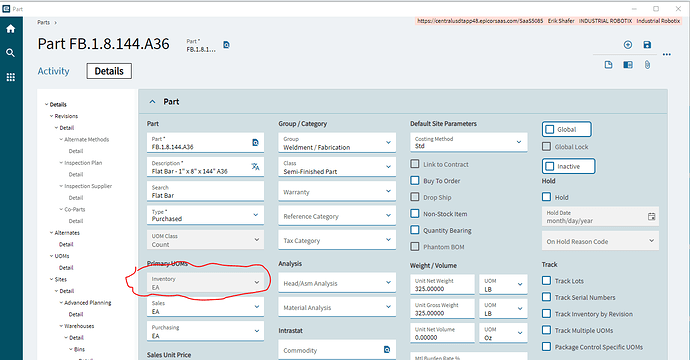Click the new record plus icon
Screen dimensions: 690x360
click(x=628, y=44)
